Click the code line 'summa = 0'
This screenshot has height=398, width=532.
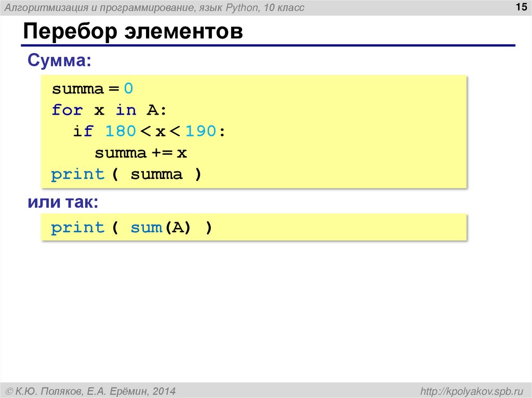92,89
